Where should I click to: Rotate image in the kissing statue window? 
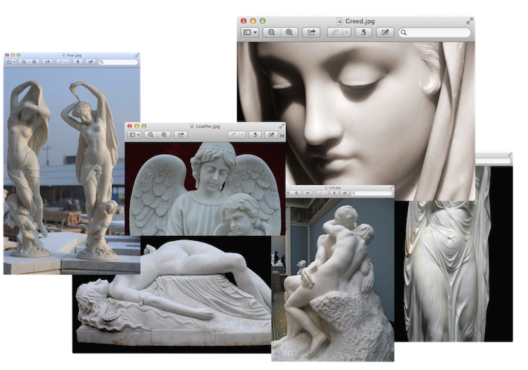tap(334, 193)
